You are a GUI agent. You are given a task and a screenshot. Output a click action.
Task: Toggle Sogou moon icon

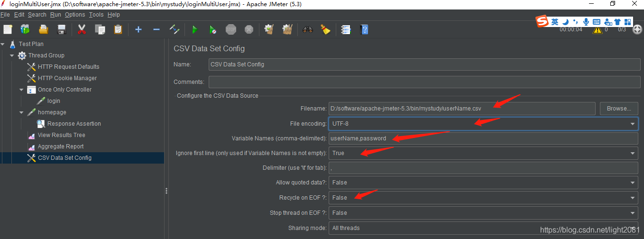click(565, 22)
